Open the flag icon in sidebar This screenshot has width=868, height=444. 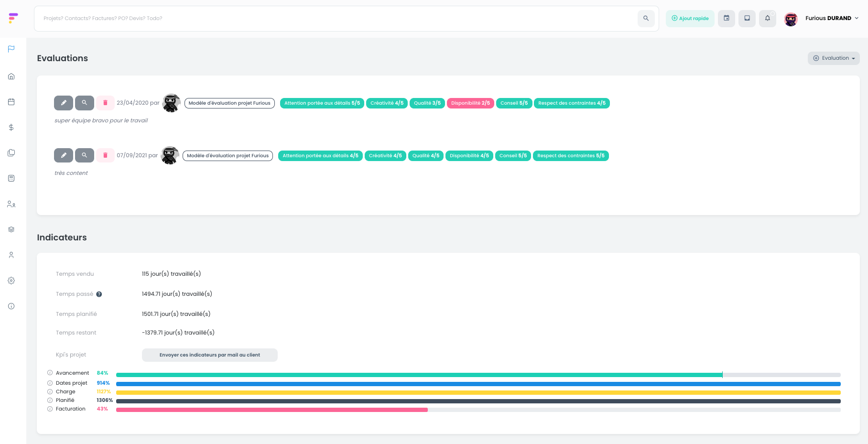click(x=11, y=49)
